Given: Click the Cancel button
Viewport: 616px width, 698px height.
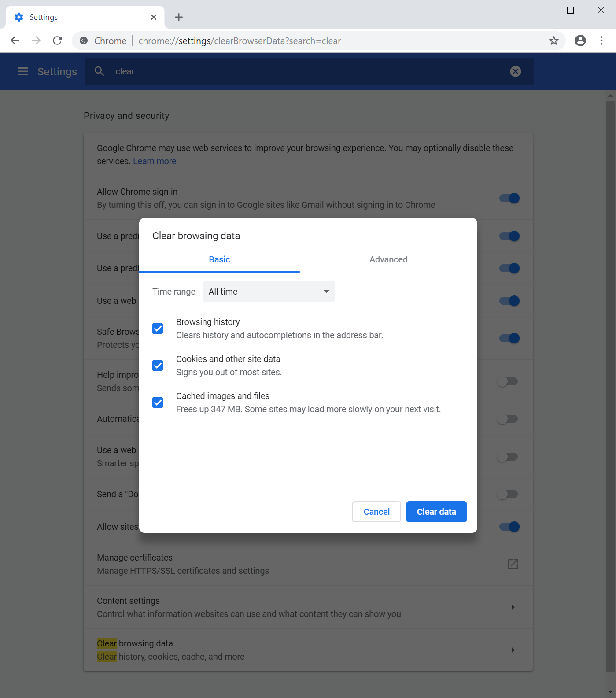Looking at the screenshot, I should point(376,512).
